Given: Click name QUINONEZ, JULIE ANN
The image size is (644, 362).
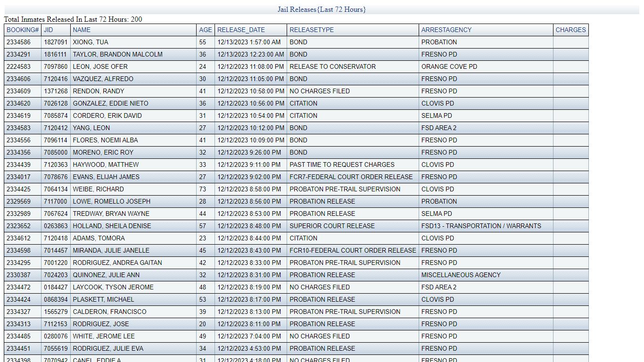Looking at the screenshot, I should pos(106,275).
